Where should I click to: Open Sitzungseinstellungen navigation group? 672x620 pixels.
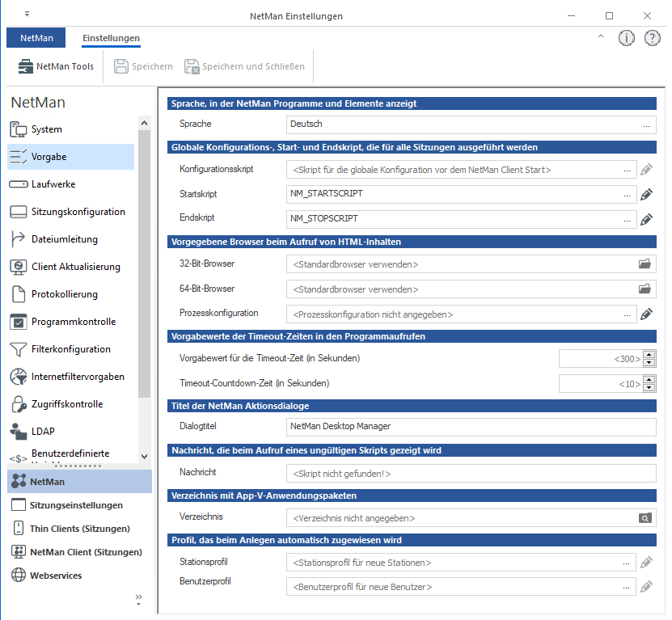click(x=76, y=505)
